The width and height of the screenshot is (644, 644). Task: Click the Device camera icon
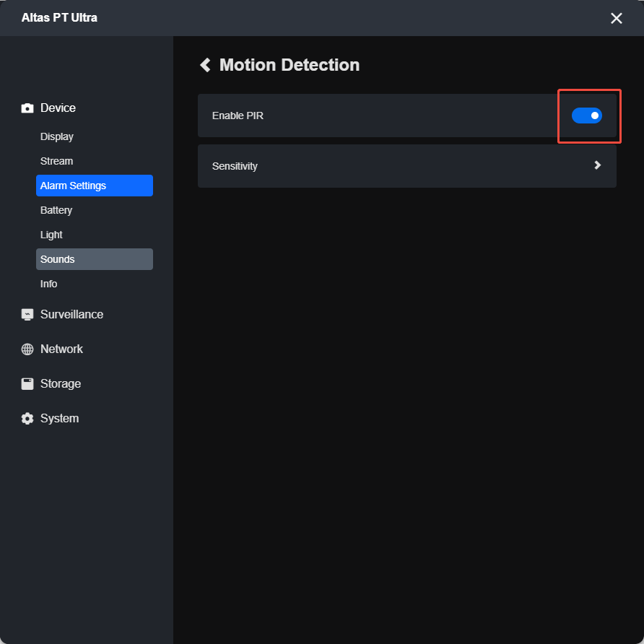27,108
